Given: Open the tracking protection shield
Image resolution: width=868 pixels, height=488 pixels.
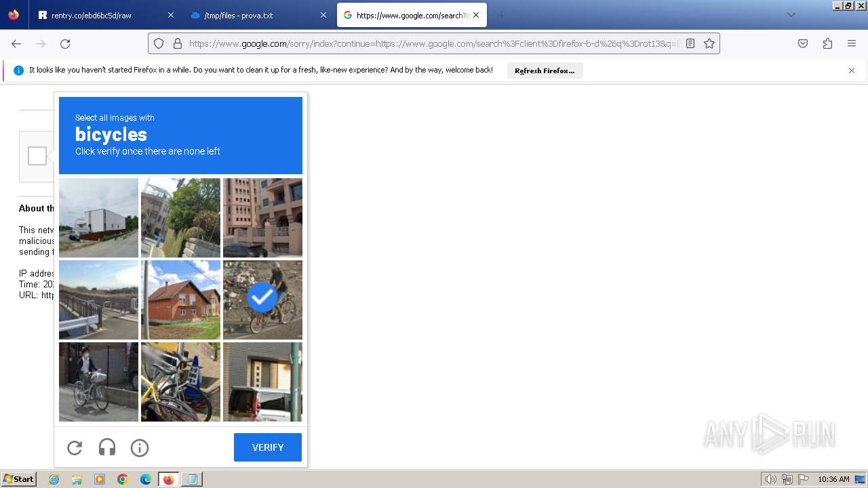Looking at the screenshot, I should click(159, 43).
